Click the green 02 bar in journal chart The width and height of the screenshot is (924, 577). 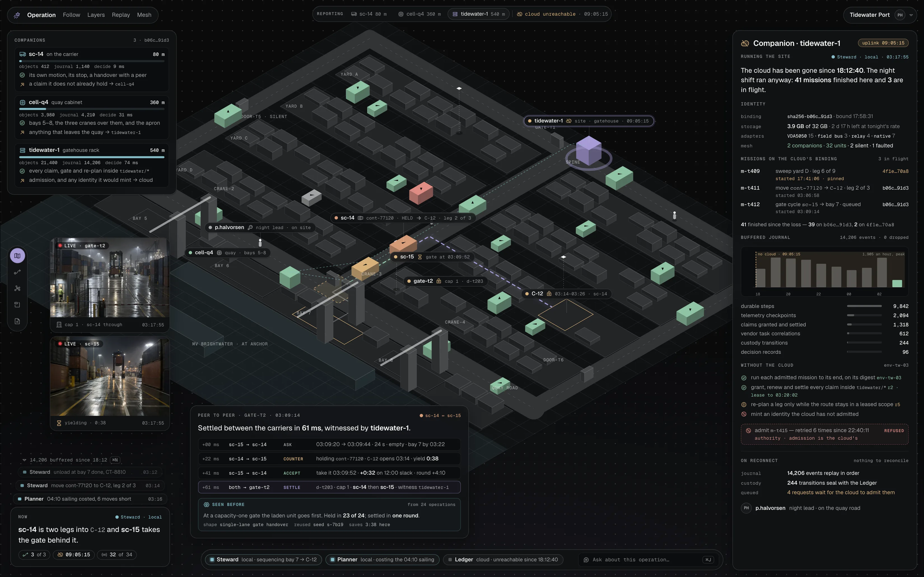point(897,283)
